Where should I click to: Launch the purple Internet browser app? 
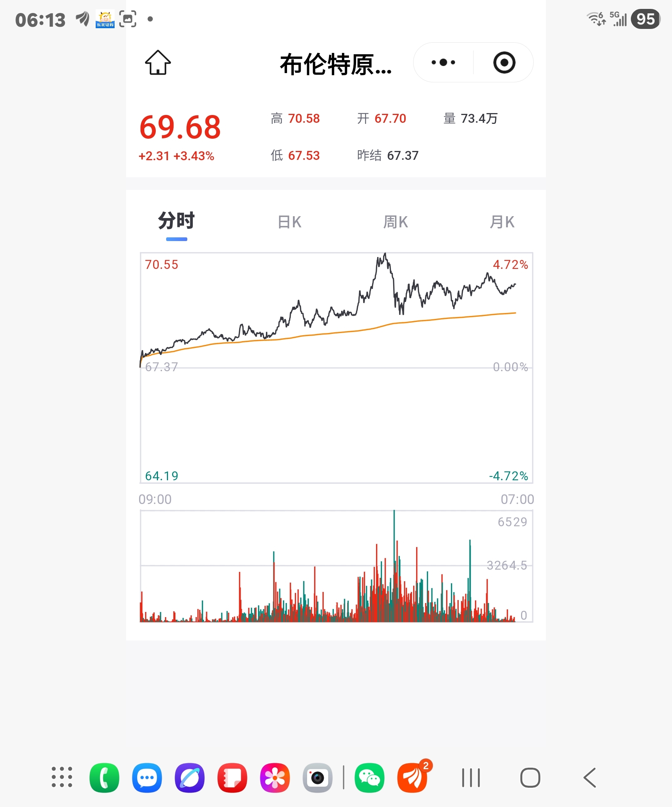pyautogui.click(x=190, y=778)
